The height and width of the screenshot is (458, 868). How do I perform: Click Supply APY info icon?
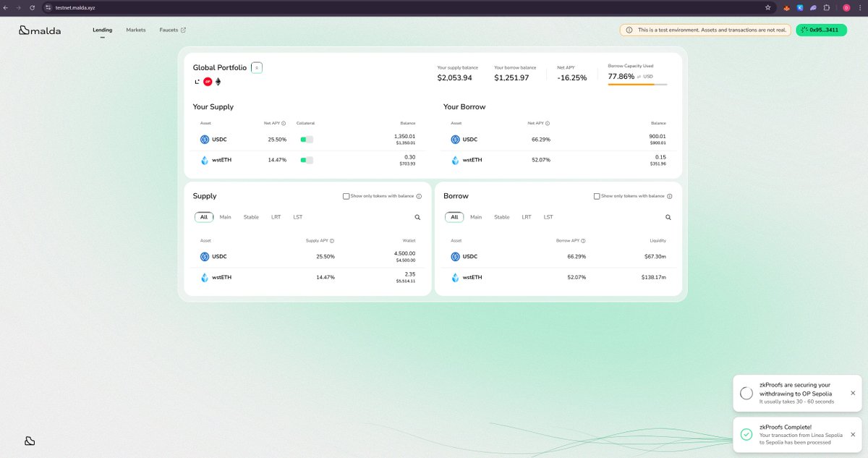click(x=332, y=241)
